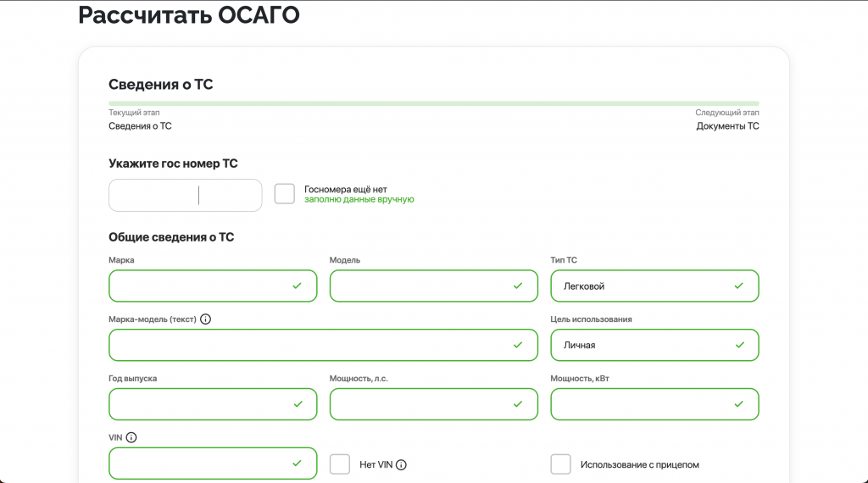The width and height of the screenshot is (868, 483).
Task: Tick the Нет VIN checkbox
Action: tap(340, 464)
